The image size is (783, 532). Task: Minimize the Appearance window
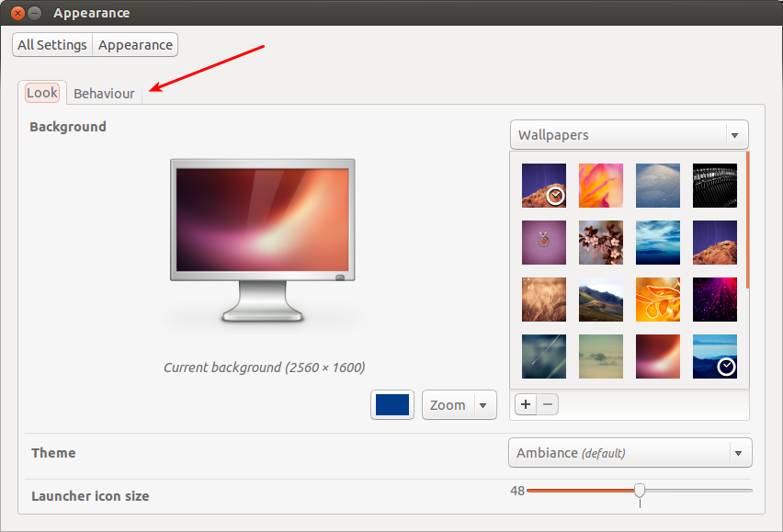[x=34, y=13]
